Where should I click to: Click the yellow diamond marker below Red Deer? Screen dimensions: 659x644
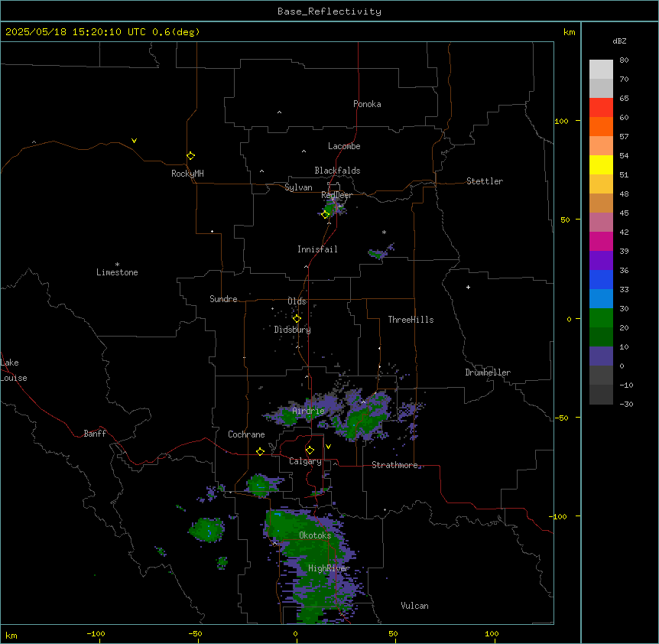[x=326, y=215]
